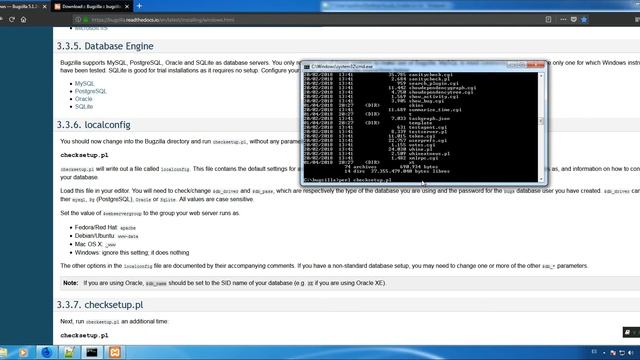This screenshot has width=640, height=360.
Task: Click the 3.3.7. checksetup.pl heading
Action: coord(100,305)
